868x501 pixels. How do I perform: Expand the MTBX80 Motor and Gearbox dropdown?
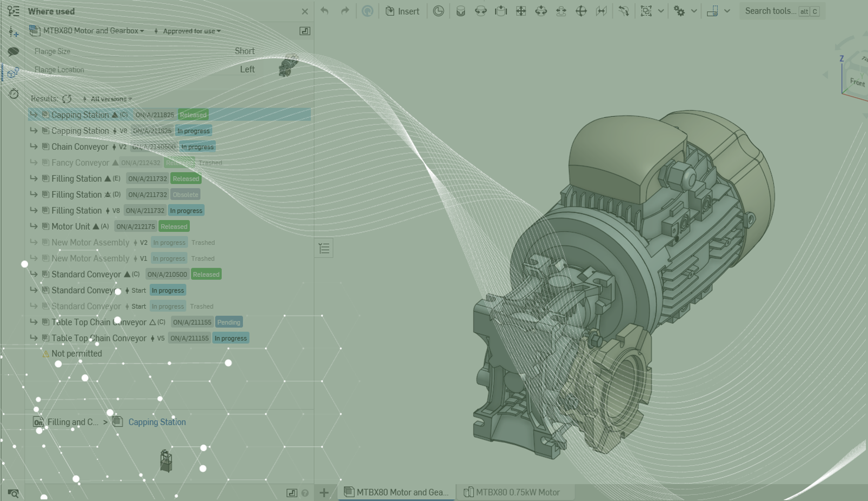pyautogui.click(x=93, y=31)
